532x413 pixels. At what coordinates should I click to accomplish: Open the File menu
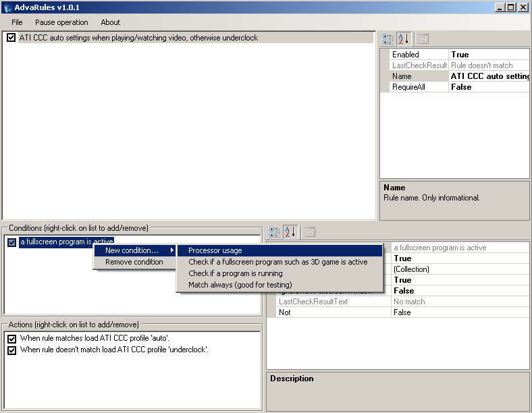point(17,22)
